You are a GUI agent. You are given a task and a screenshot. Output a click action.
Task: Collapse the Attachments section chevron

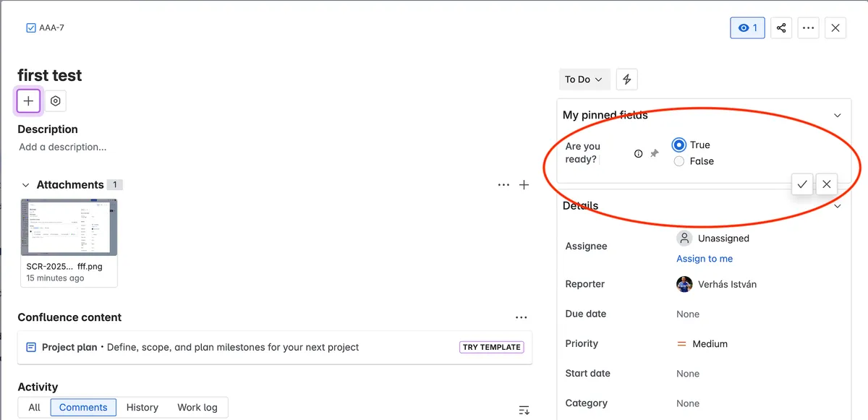point(25,185)
